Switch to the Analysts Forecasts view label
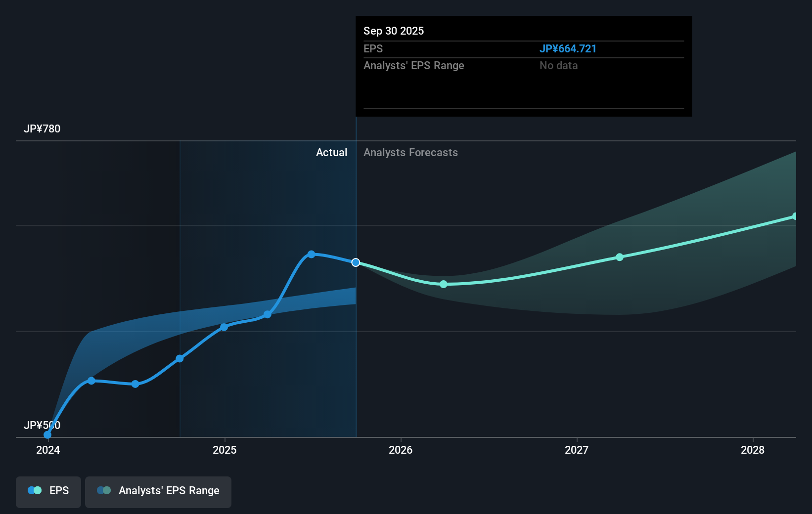This screenshot has height=514, width=812. pyautogui.click(x=410, y=152)
